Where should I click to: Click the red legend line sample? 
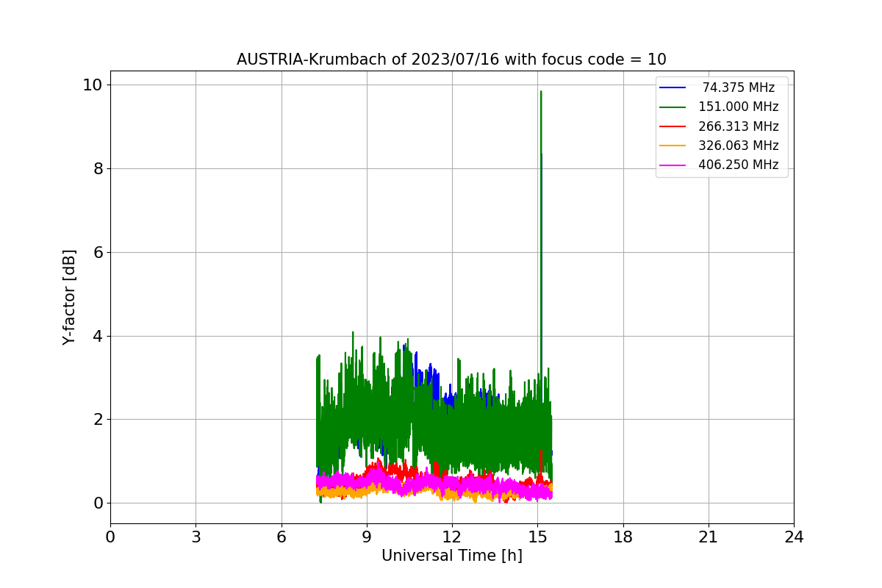tap(673, 126)
